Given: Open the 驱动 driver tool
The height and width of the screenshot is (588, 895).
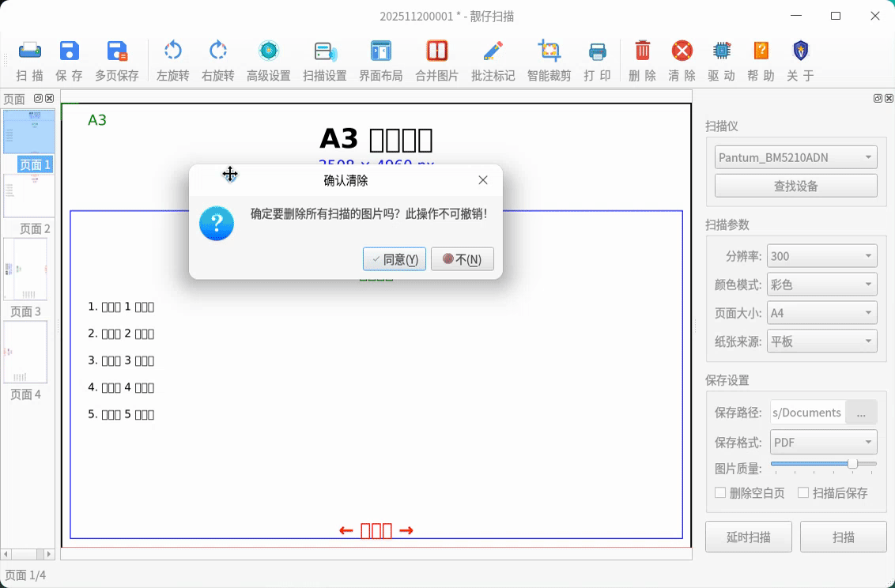Looking at the screenshot, I should tap(722, 60).
